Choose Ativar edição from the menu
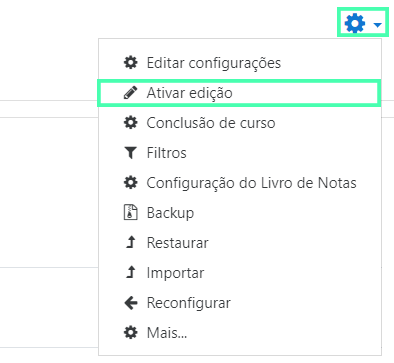The height and width of the screenshot is (363, 394). pos(240,93)
